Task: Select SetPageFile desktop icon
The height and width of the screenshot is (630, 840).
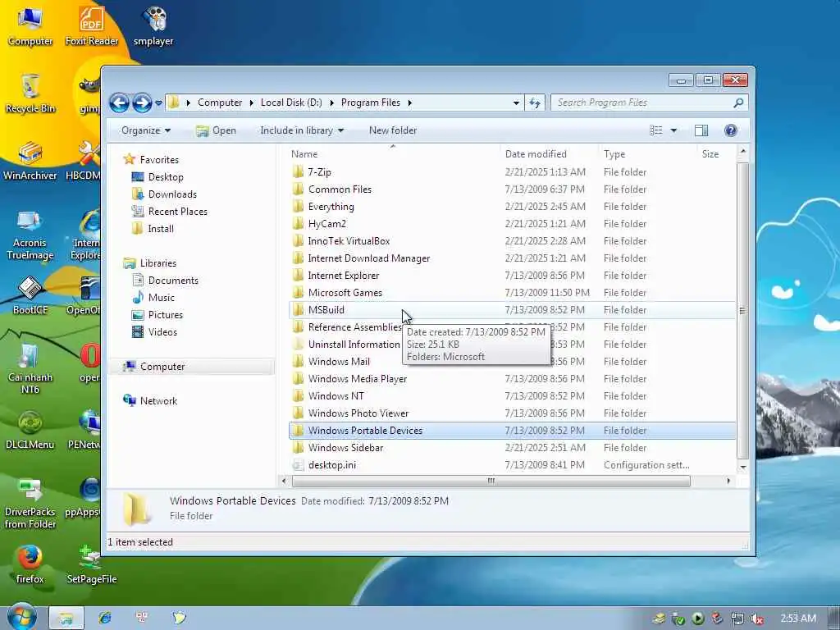Action: tap(92, 564)
